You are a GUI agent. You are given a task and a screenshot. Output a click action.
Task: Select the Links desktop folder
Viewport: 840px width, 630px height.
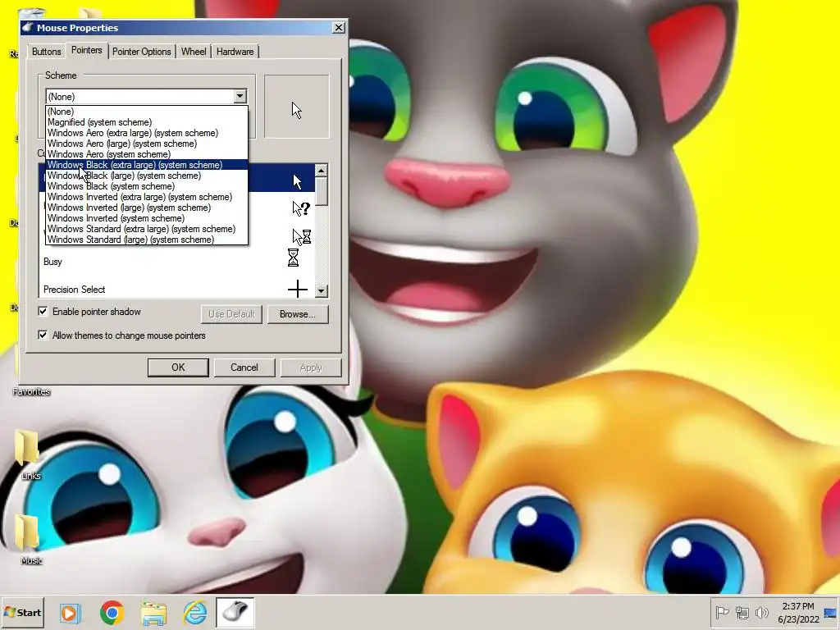click(28, 454)
